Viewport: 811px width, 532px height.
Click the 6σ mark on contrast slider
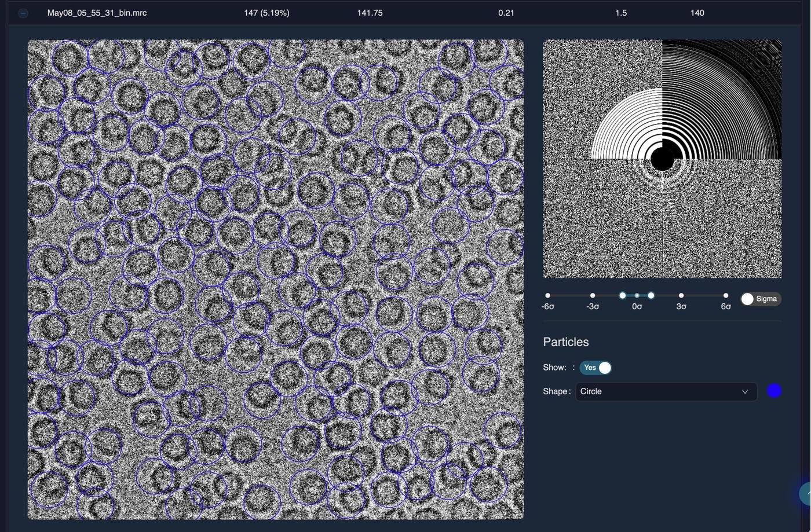(x=726, y=295)
